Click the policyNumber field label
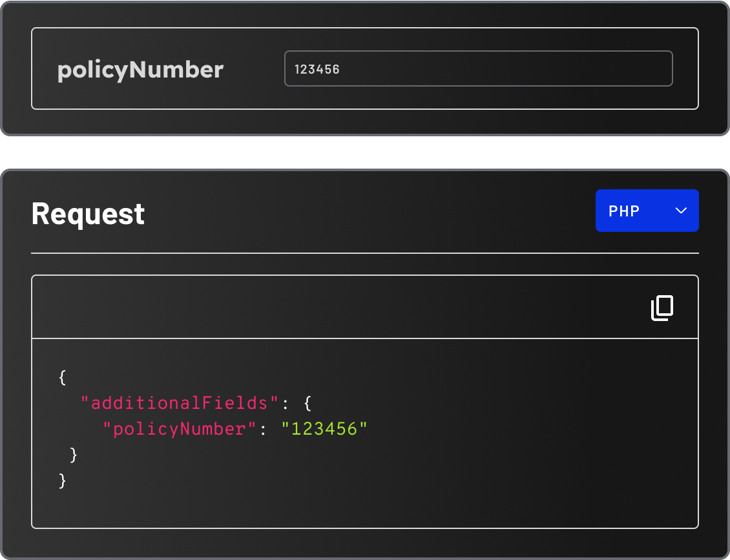The image size is (730, 560). [140, 69]
